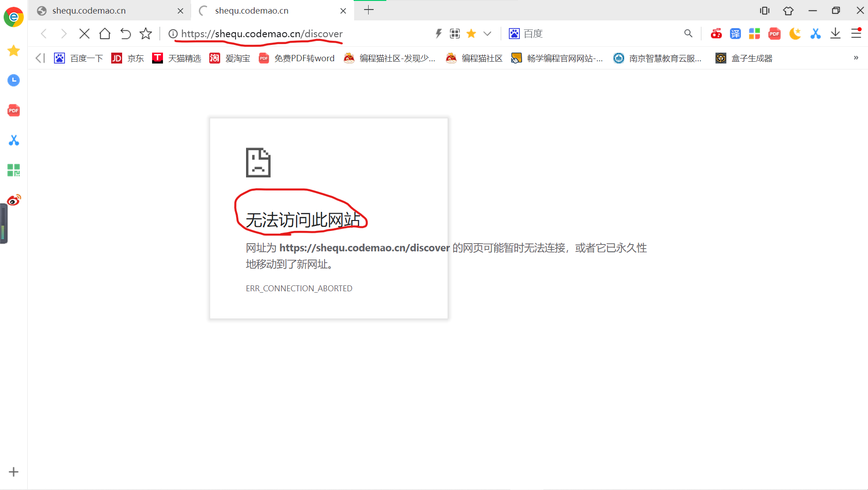Viewport: 868px width, 490px height.
Task: Open the PDF extension in the toolbar
Action: pyautogui.click(x=774, y=34)
